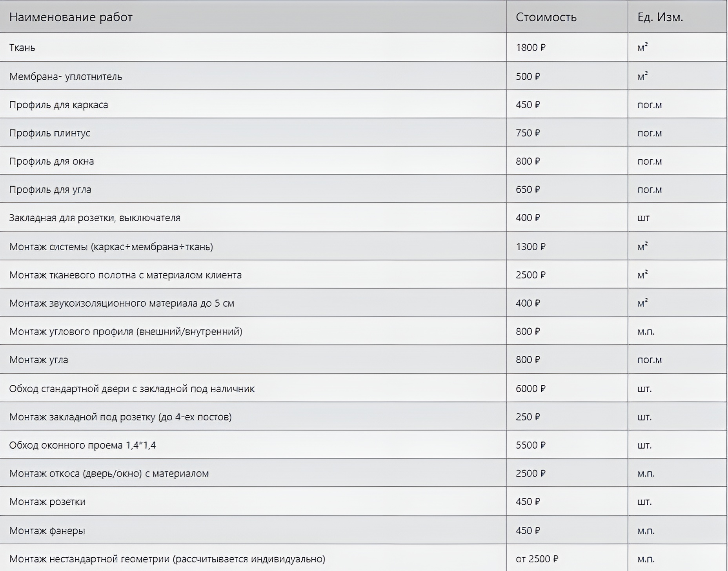This screenshot has height=571, width=728.
Task: Select the "Профиль для окна" entry
Action: point(51,161)
